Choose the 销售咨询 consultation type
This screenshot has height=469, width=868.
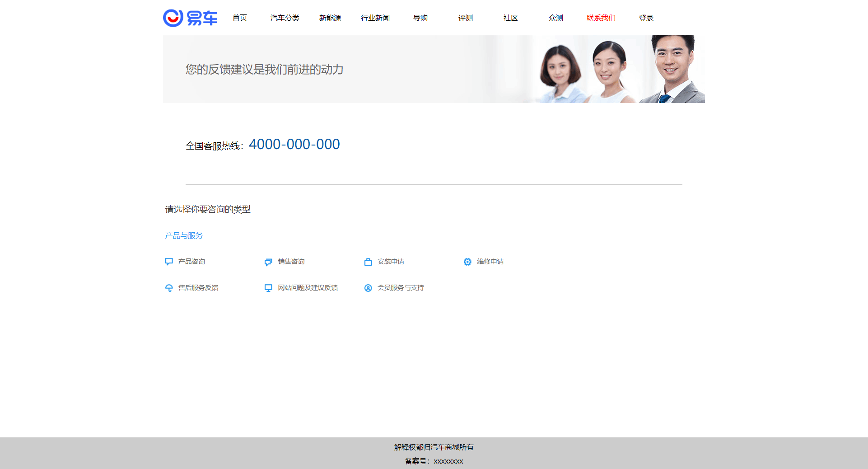(x=291, y=262)
